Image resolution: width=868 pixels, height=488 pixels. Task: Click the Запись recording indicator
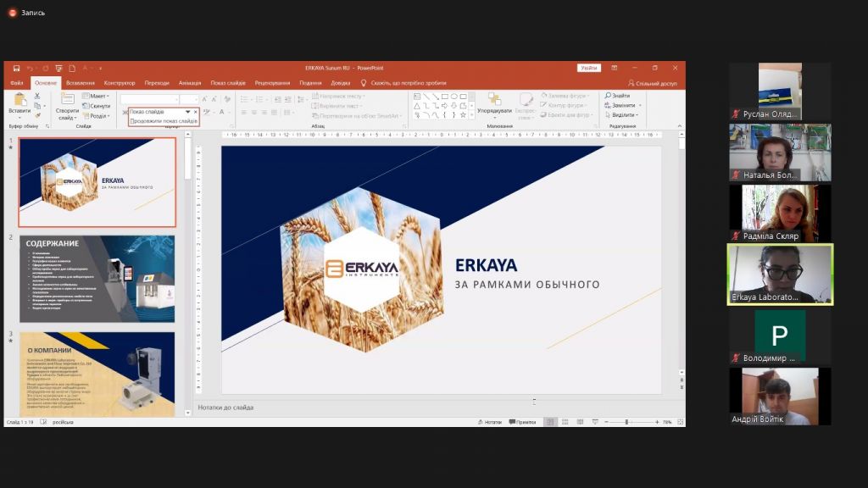[x=26, y=12]
